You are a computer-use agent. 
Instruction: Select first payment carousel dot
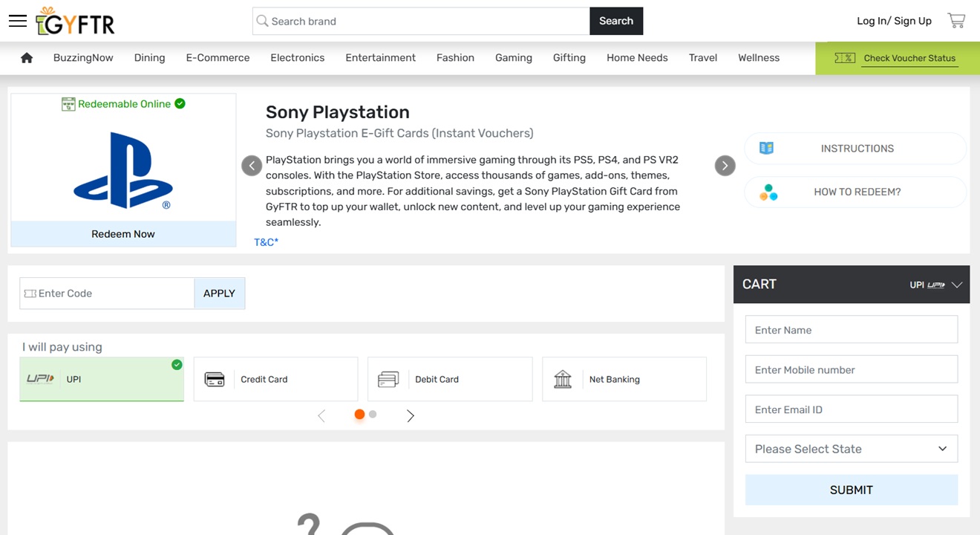pyautogui.click(x=359, y=415)
